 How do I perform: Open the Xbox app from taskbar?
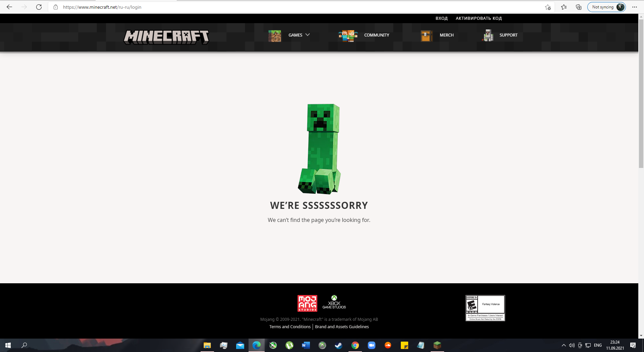coord(322,345)
